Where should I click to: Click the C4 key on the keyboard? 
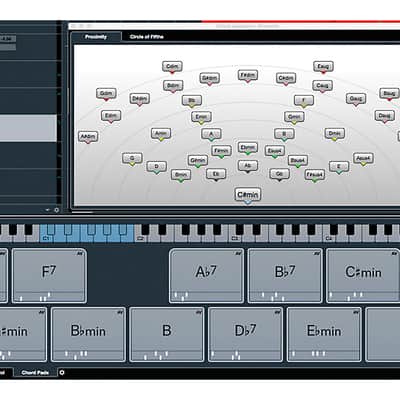329,238
